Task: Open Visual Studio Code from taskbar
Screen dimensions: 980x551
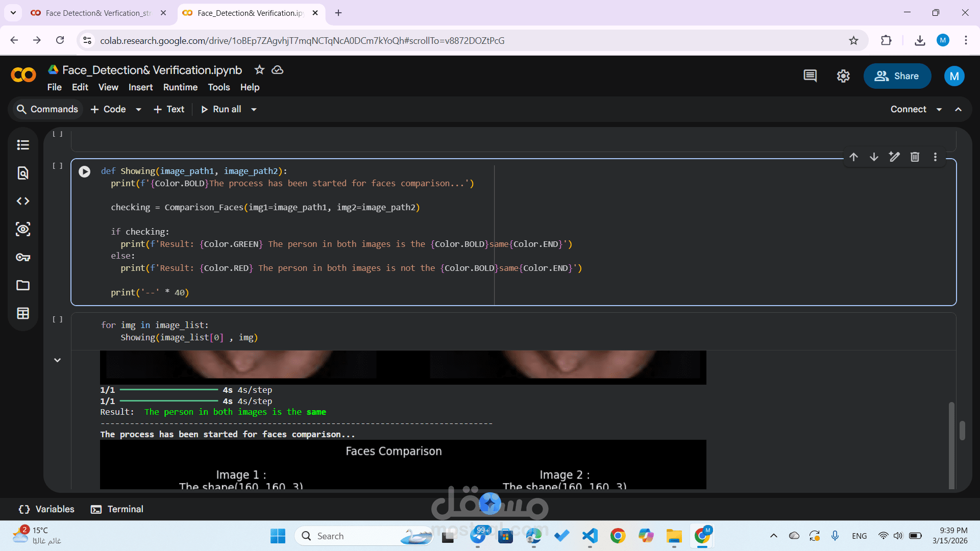Action: coord(590,536)
